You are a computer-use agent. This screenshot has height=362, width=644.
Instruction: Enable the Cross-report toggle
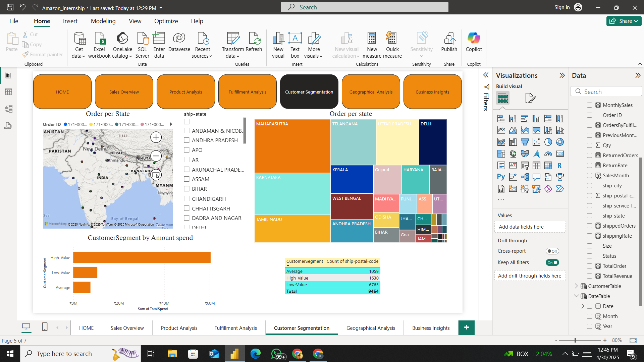point(552,251)
